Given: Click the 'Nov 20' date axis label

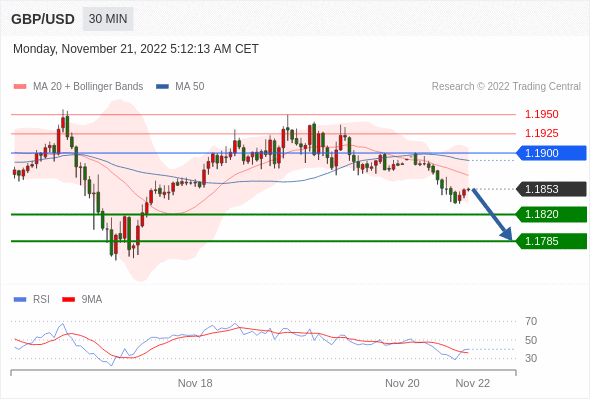Looking at the screenshot, I should pos(402,383).
